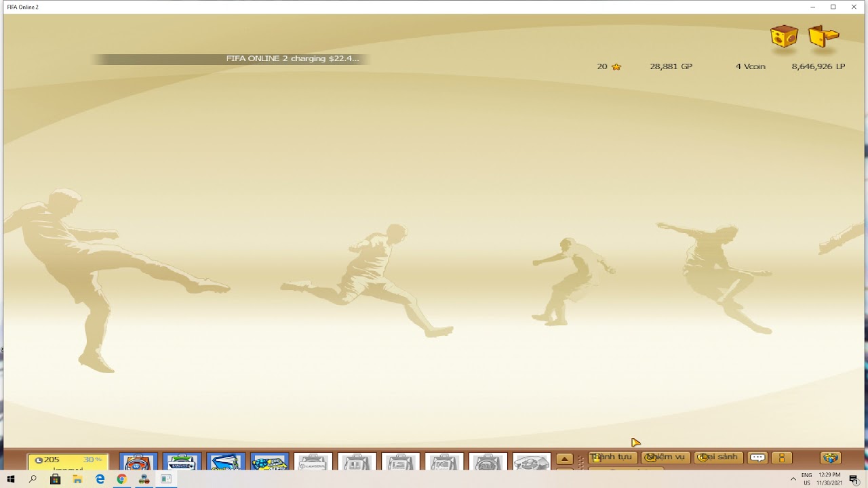This screenshot has height=488, width=868.
Task: Click the grayed-out telephone item slot
Action: pyautogui.click(x=532, y=462)
